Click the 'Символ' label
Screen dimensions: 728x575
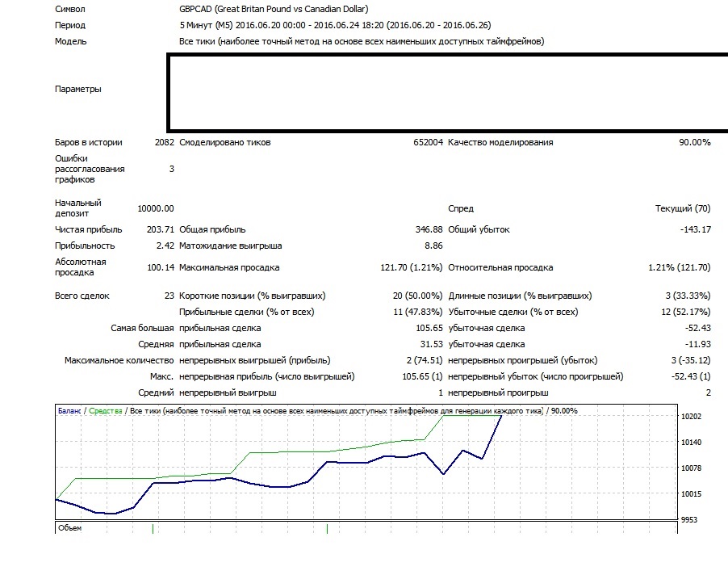pos(70,9)
